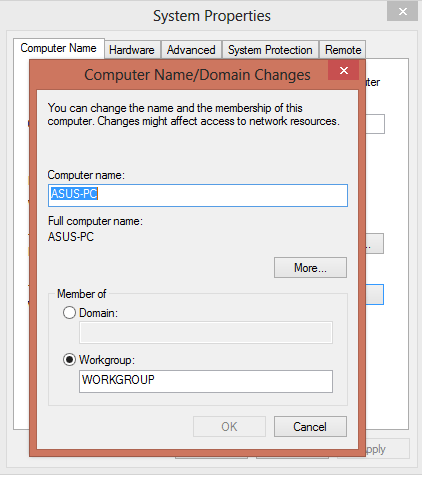This screenshot has height=487, width=422.
Task: Select the Domain radio button
Action: click(x=69, y=313)
